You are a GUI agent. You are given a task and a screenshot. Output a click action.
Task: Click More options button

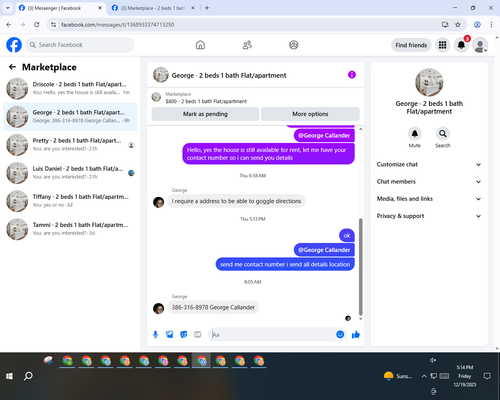pos(310,114)
